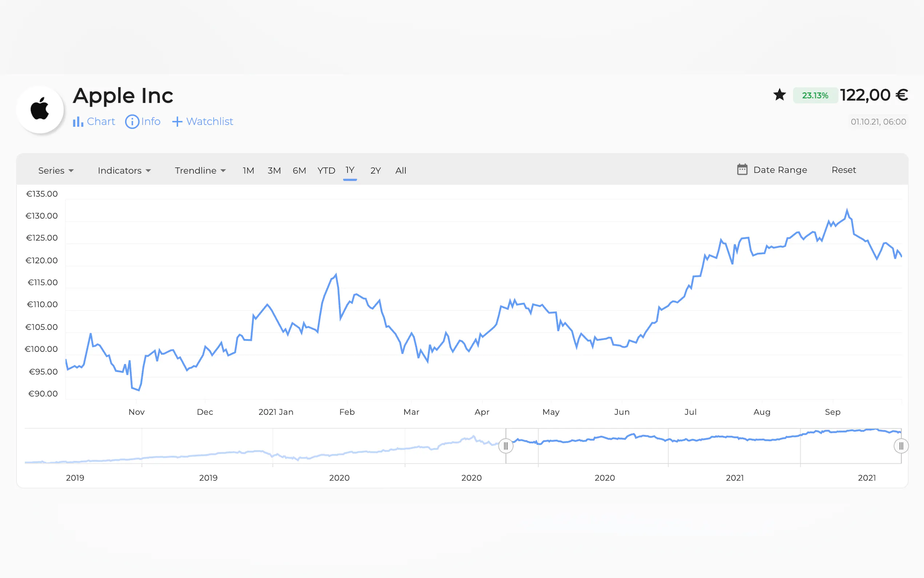Click the Apple logo icon

coord(40,109)
